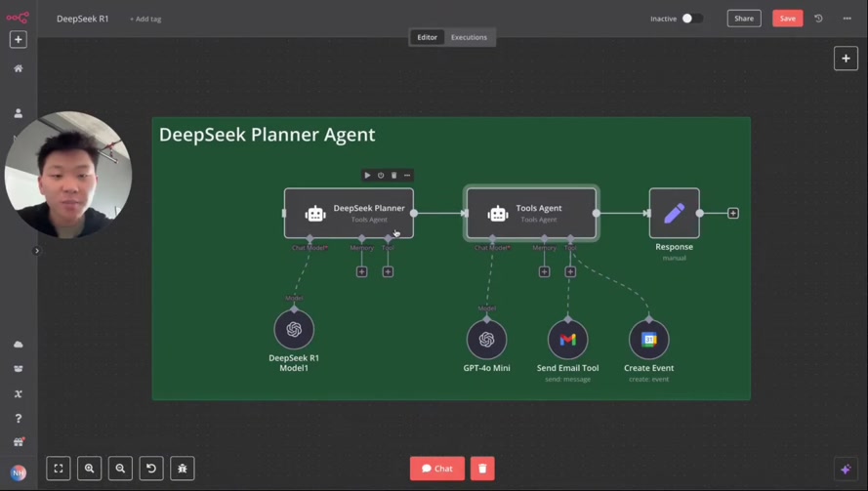Switch to the Executions tab
This screenshot has width=868, height=491.
click(469, 37)
